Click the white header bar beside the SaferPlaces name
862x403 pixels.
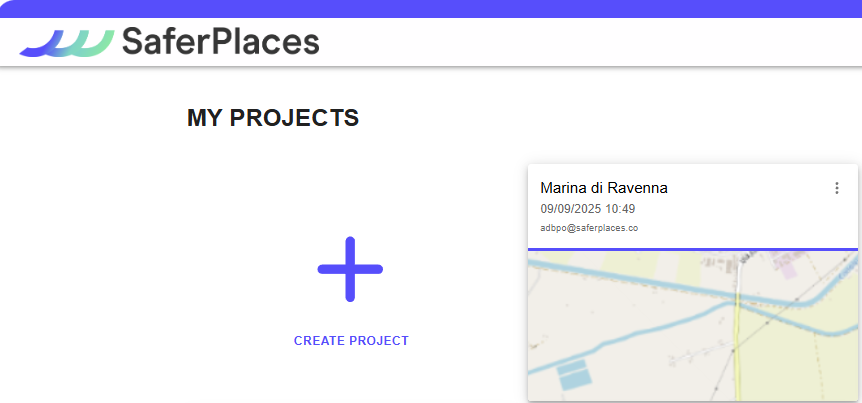tap(600, 42)
